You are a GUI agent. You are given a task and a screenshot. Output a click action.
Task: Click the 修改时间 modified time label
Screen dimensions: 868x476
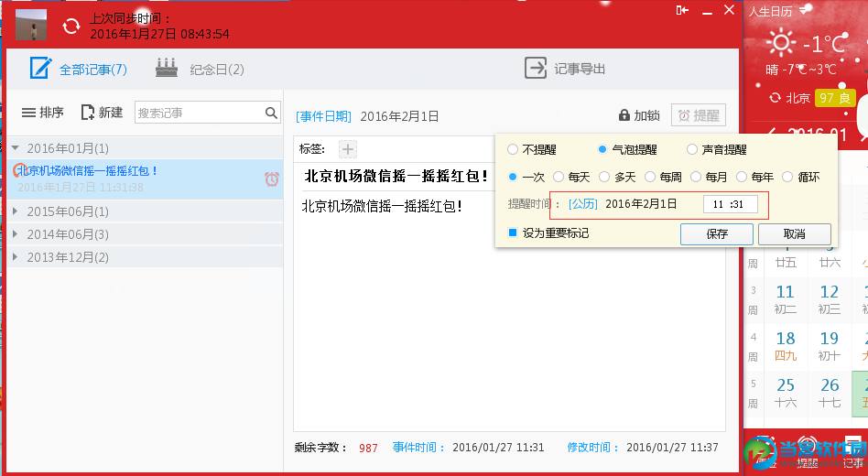click(x=593, y=448)
